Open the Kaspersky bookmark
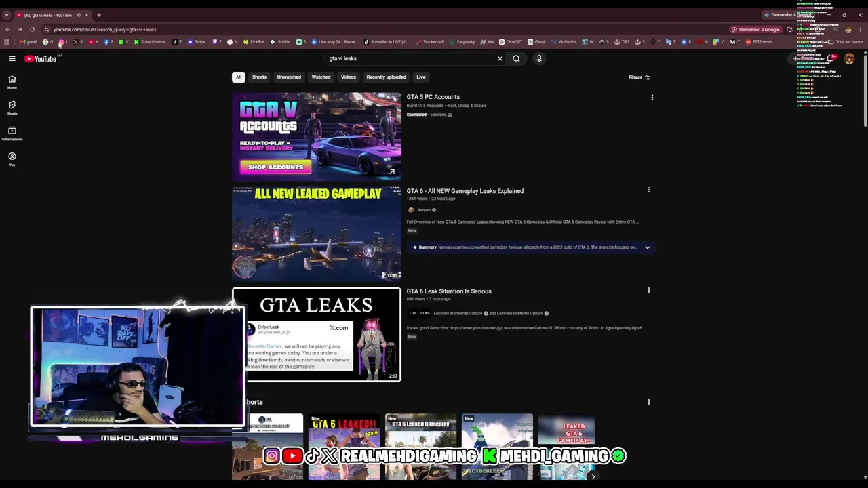Image resolution: width=868 pixels, height=488 pixels. click(x=462, y=42)
